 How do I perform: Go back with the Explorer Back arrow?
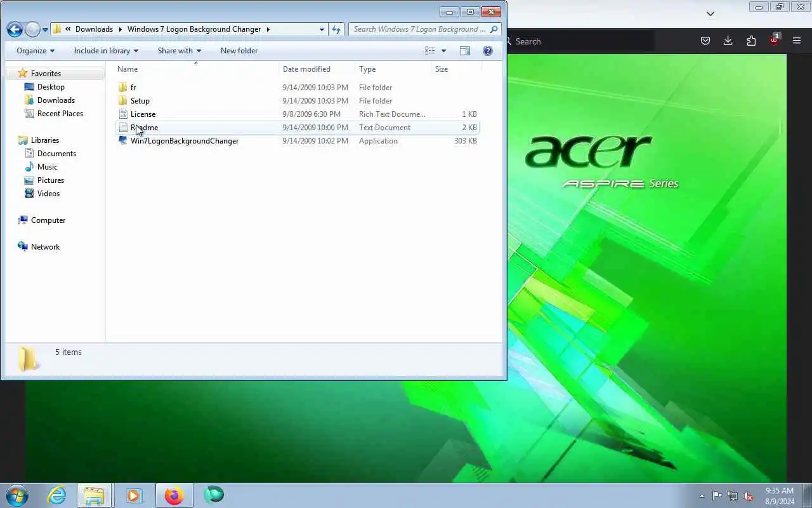tap(15, 29)
